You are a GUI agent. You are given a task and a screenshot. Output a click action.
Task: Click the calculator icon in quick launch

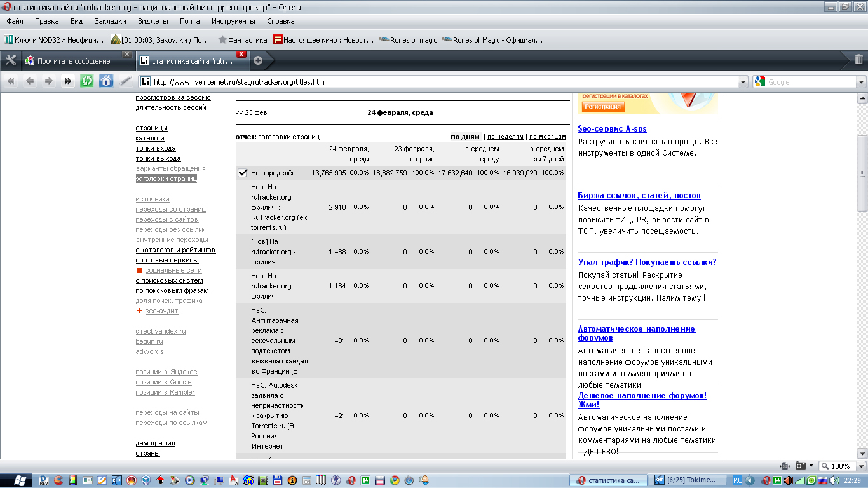click(307, 480)
